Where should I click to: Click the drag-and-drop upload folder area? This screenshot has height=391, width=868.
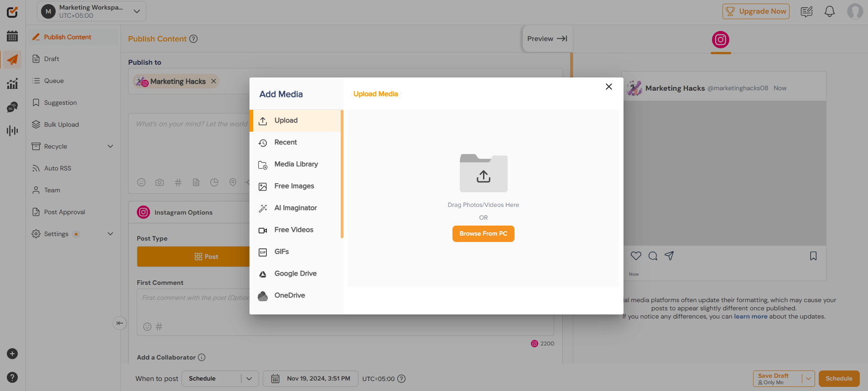coord(483,173)
